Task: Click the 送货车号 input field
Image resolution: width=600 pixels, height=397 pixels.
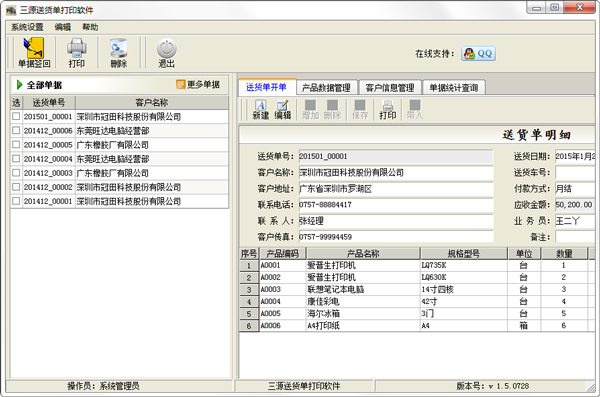Action: (575, 173)
